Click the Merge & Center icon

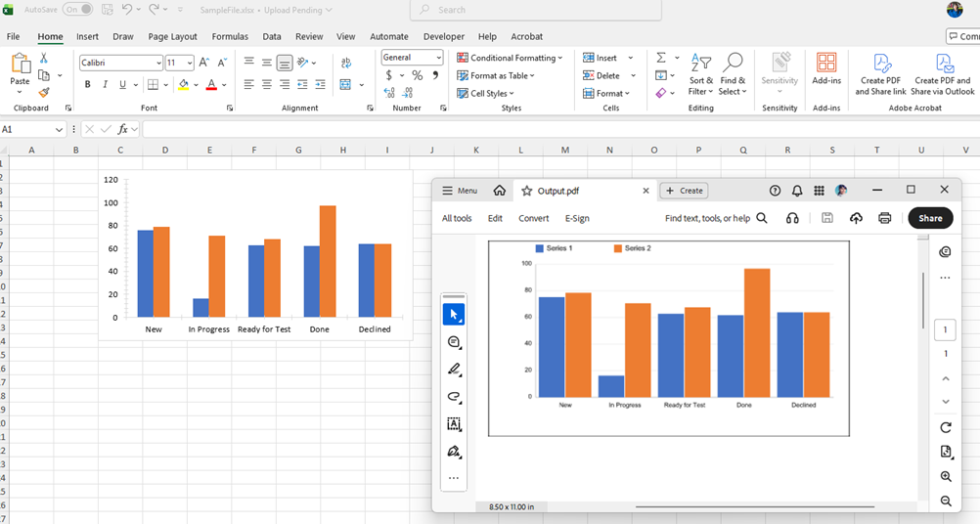click(x=345, y=84)
